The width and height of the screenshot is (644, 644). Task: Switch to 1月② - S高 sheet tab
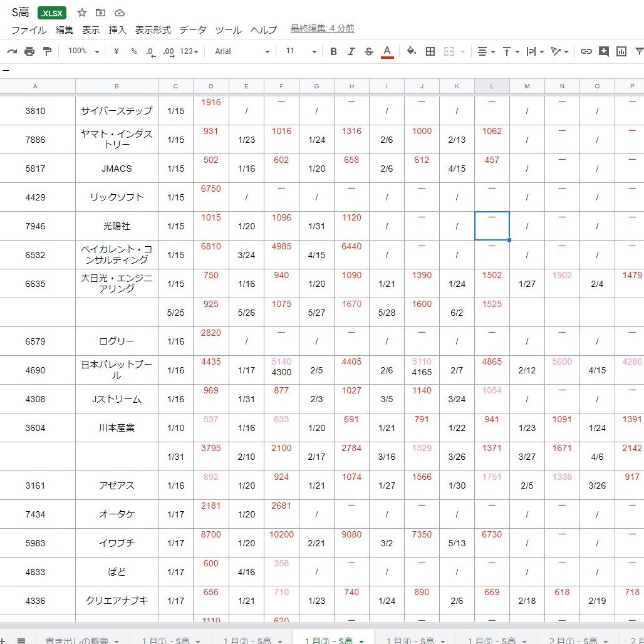[x=252, y=640]
